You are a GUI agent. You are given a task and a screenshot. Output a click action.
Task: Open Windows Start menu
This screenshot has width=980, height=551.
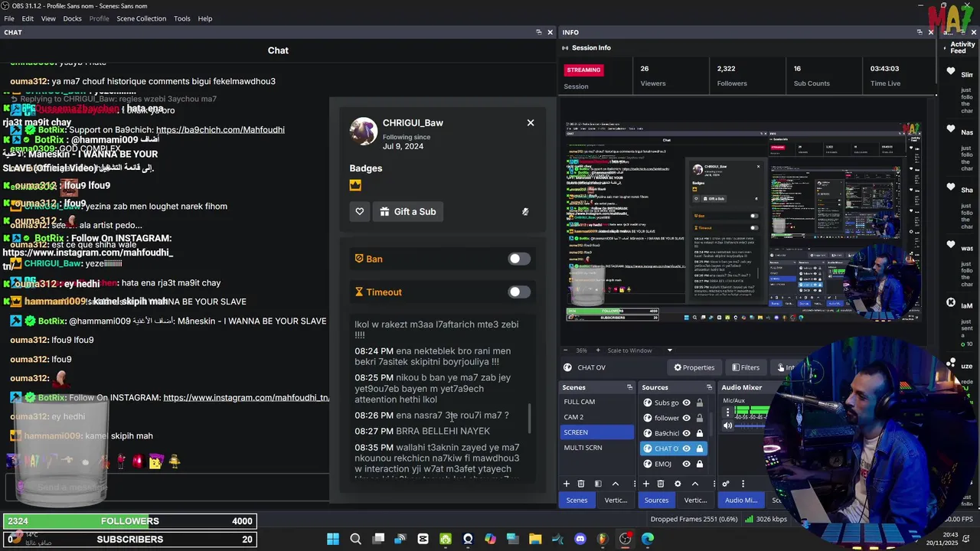[x=333, y=539]
